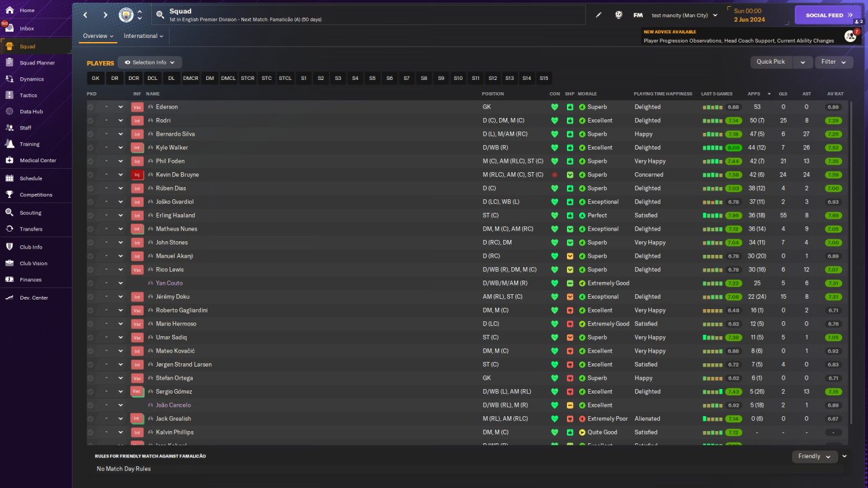
Task: Click Ederson's last 5 games form bar
Action: click(x=712, y=107)
